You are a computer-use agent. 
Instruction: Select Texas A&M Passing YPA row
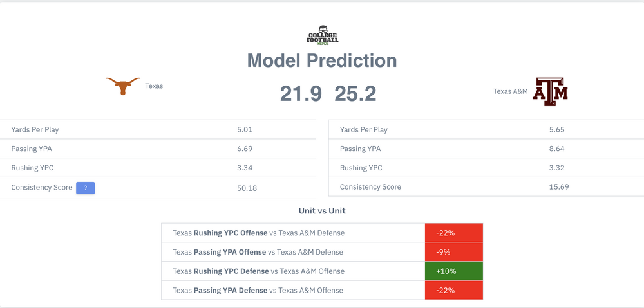(486, 149)
